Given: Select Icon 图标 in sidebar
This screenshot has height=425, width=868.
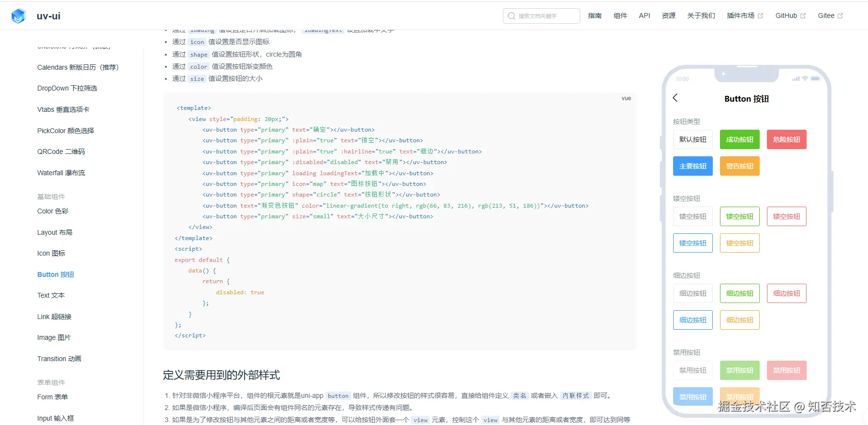Looking at the screenshot, I should click(x=51, y=253).
